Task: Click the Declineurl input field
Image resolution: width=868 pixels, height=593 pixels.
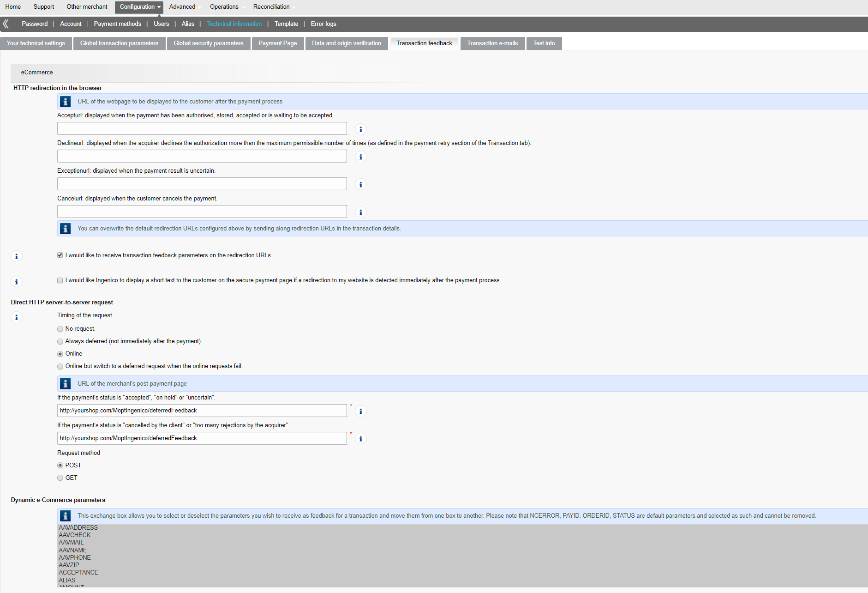Action: [x=202, y=156]
